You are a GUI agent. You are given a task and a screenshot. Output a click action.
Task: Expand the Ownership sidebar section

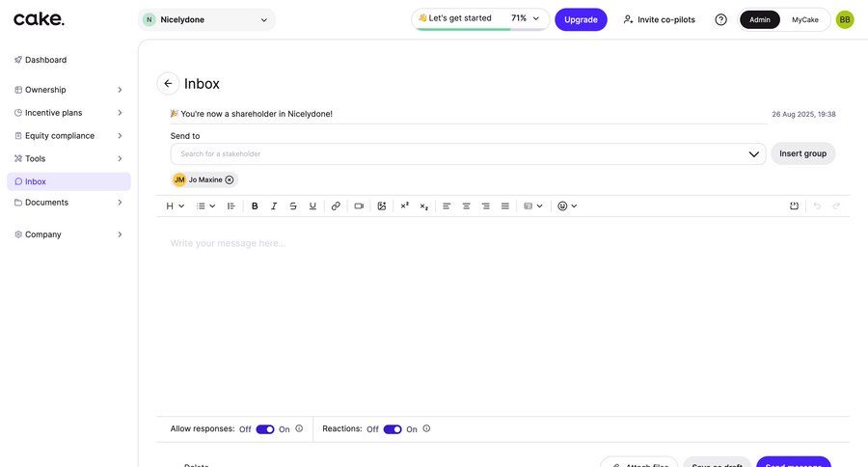[x=68, y=90]
